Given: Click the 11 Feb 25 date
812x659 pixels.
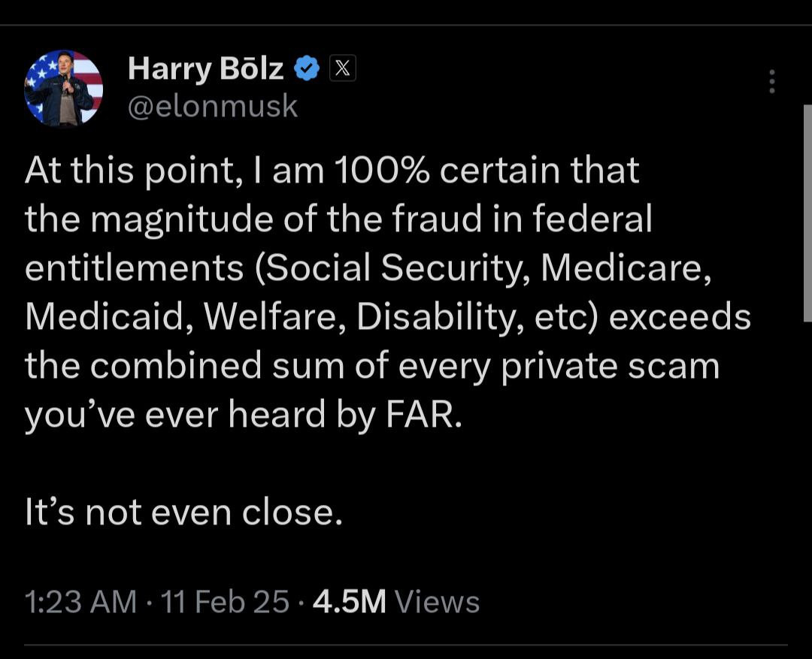Looking at the screenshot, I should tap(224, 602).
